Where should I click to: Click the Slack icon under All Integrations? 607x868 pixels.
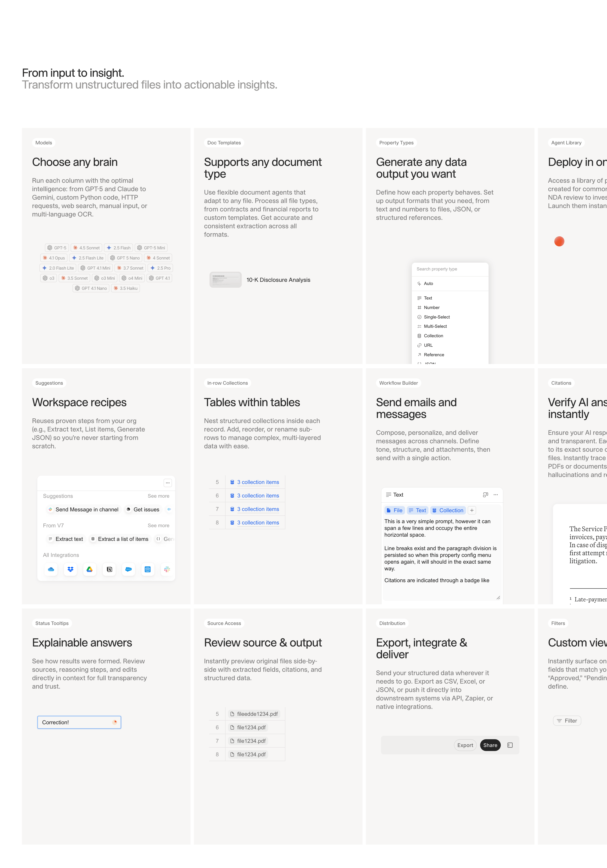point(167,569)
